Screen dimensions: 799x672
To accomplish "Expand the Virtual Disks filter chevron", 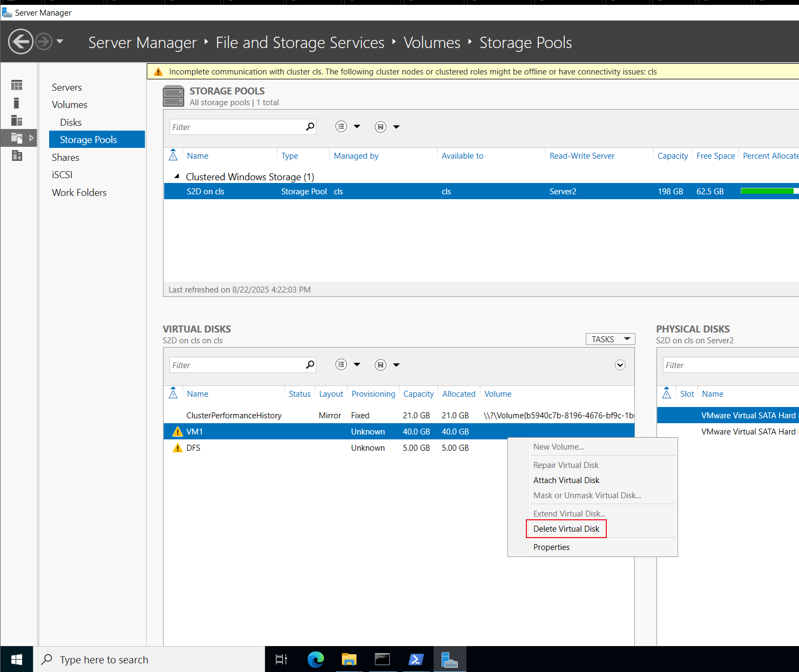I will [620, 365].
